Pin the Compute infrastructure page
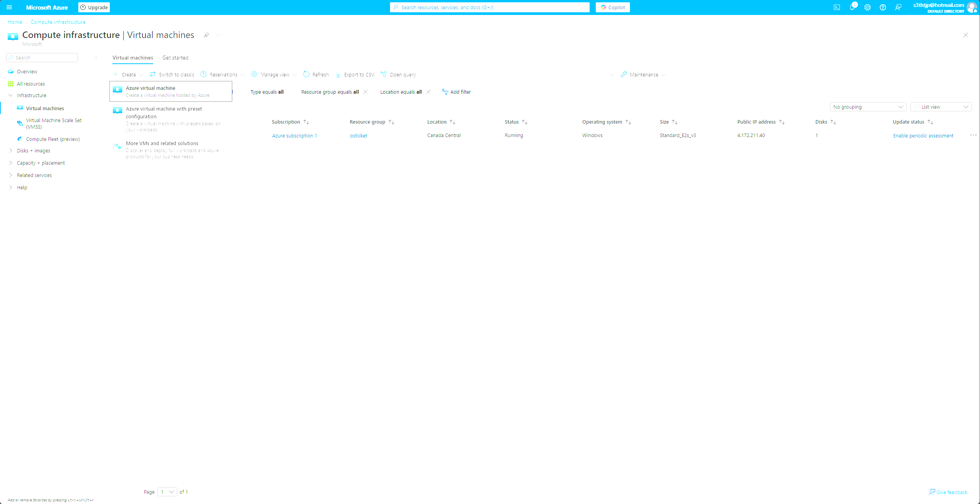This screenshot has width=980, height=504. pyautogui.click(x=207, y=35)
